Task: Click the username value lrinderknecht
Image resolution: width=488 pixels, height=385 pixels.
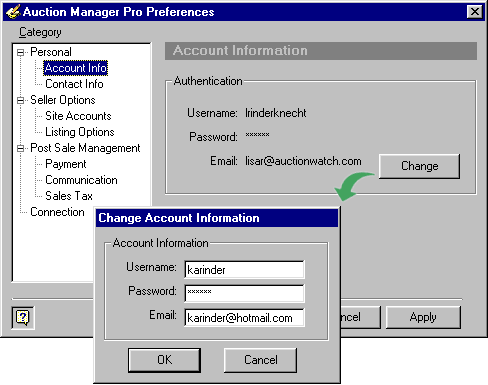Action: [276, 113]
